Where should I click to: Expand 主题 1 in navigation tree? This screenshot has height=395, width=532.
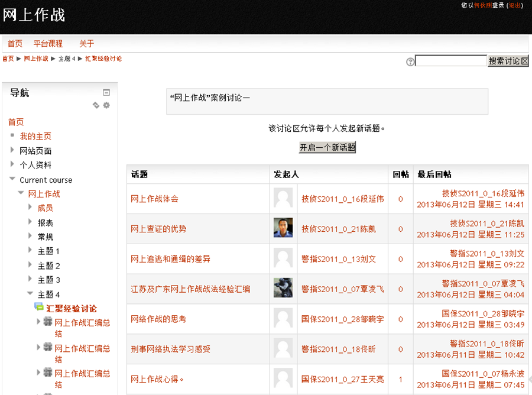pos(31,251)
